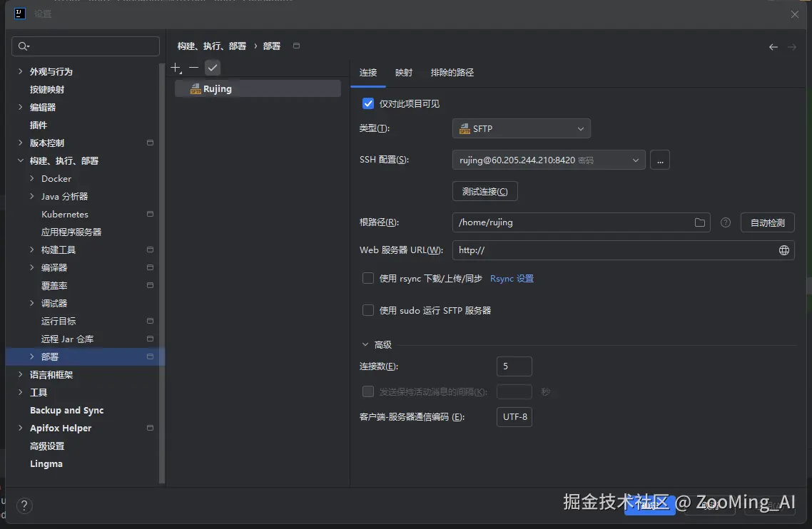This screenshot has width=812, height=529.
Task: Expand 语言和框架 tree node
Action: (x=21, y=375)
